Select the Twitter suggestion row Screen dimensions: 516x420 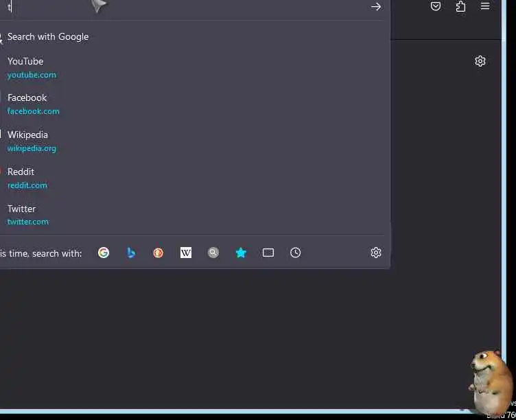point(192,215)
